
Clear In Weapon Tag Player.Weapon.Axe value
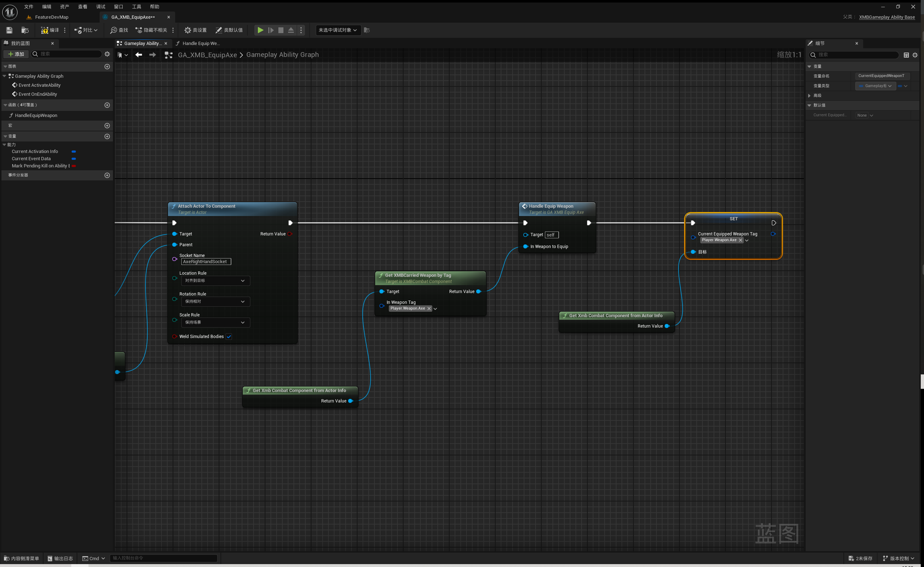pos(429,309)
